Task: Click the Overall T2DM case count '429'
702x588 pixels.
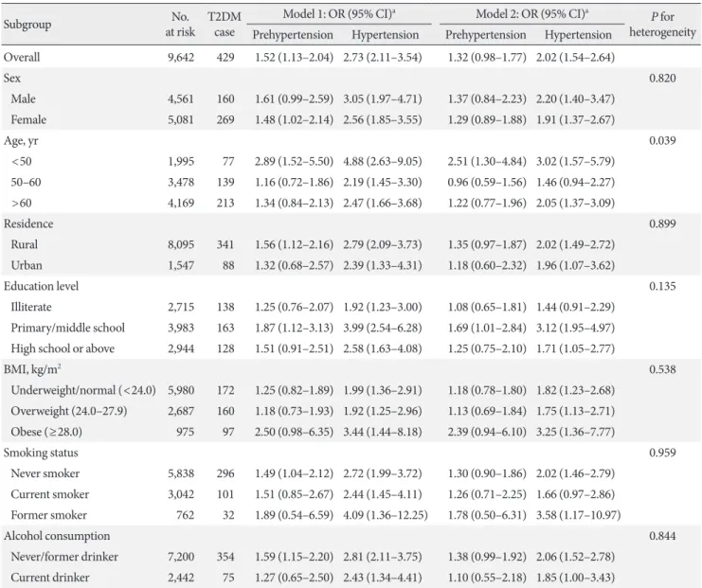Action: tap(225, 57)
